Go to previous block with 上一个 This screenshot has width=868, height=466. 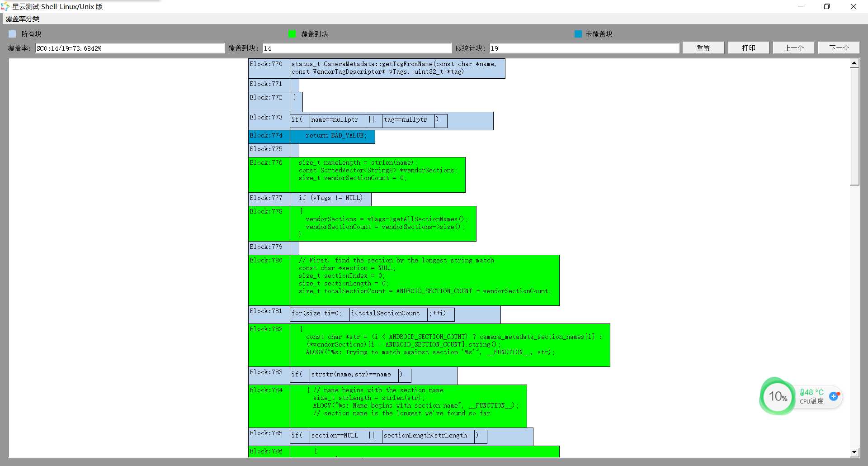tap(793, 48)
